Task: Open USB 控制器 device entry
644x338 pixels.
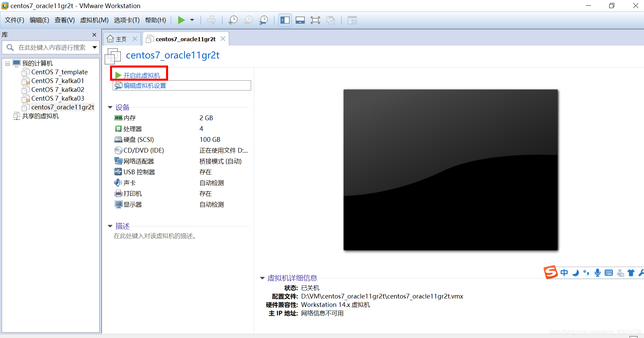Action: (x=139, y=172)
